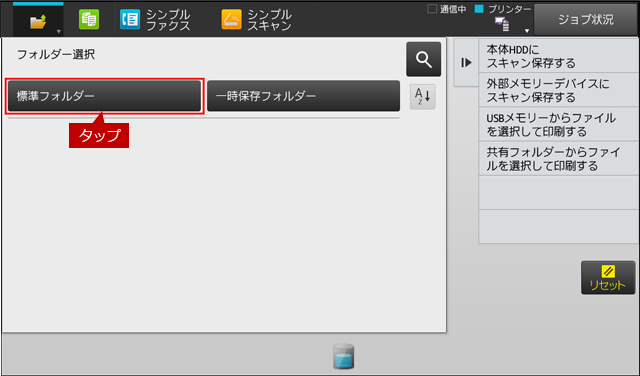Click the printer status icon
This screenshot has width=640, height=376.
pos(502,24)
